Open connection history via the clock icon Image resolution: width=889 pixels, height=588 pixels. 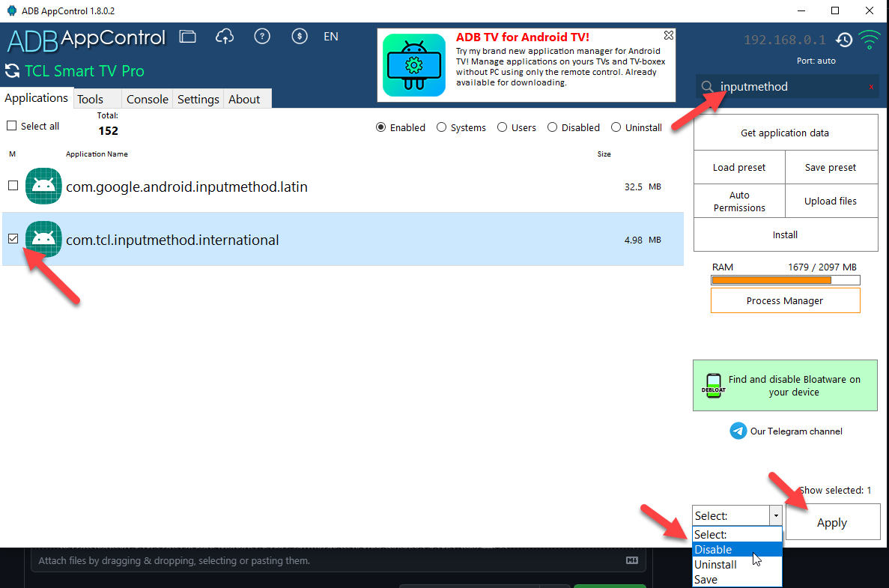click(x=845, y=41)
